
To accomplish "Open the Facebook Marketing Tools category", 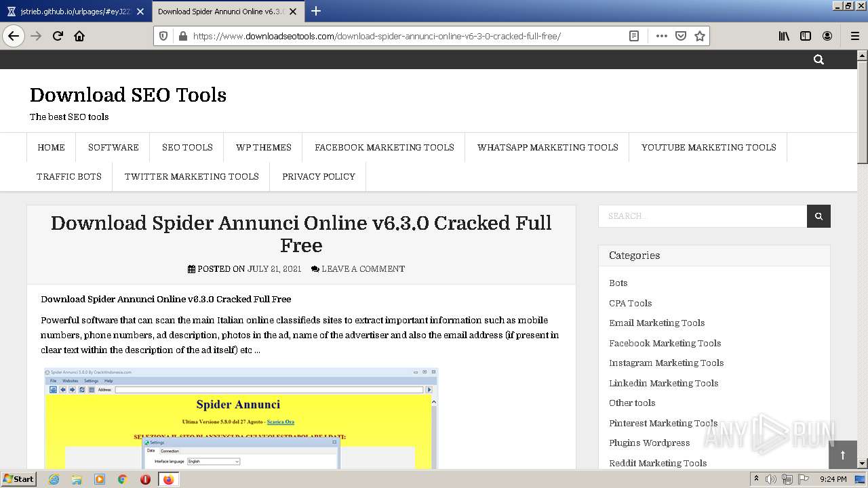I will pyautogui.click(x=665, y=343).
